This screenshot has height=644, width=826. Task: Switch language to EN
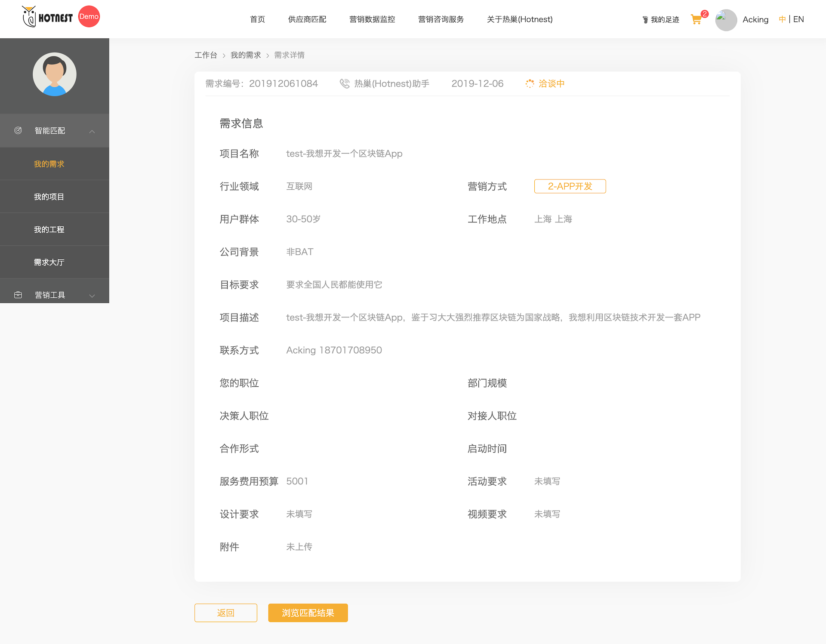798,19
